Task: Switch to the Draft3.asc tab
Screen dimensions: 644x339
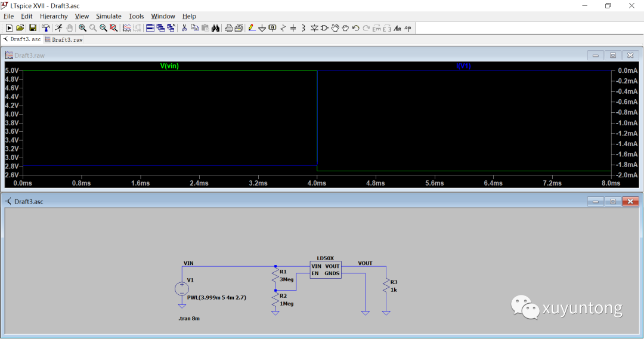Action: 23,39
